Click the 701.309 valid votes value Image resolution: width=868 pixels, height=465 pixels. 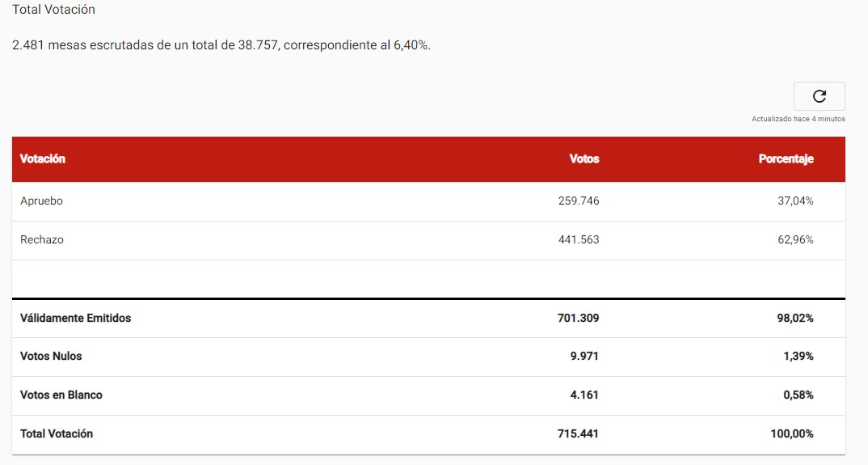click(579, 319)
